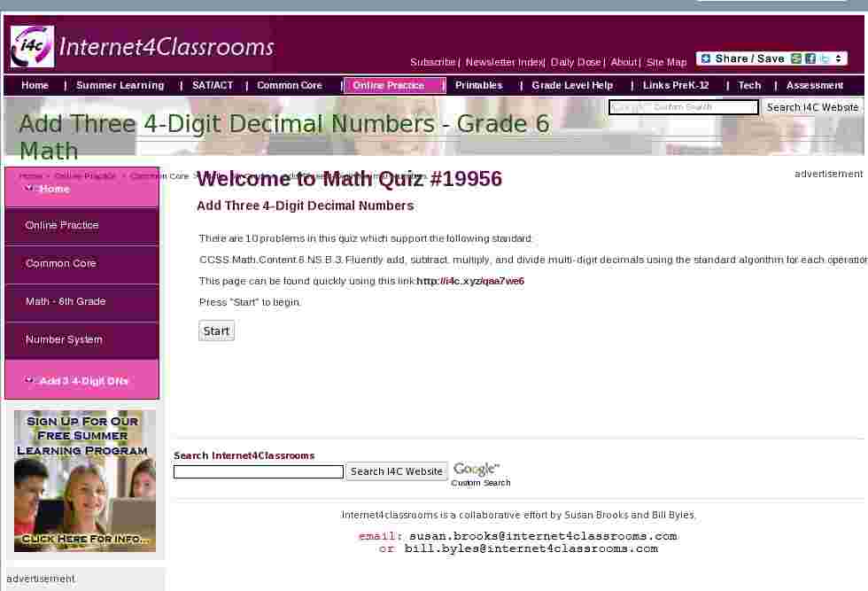
Task: Click the Internet4Classrooms site title
Action: (x=167, y=47)
